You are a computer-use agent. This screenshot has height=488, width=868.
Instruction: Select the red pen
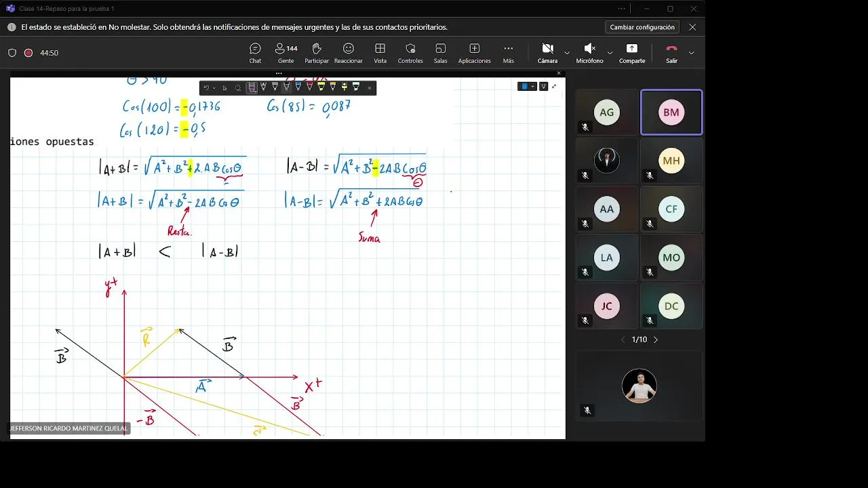point(310,88)
